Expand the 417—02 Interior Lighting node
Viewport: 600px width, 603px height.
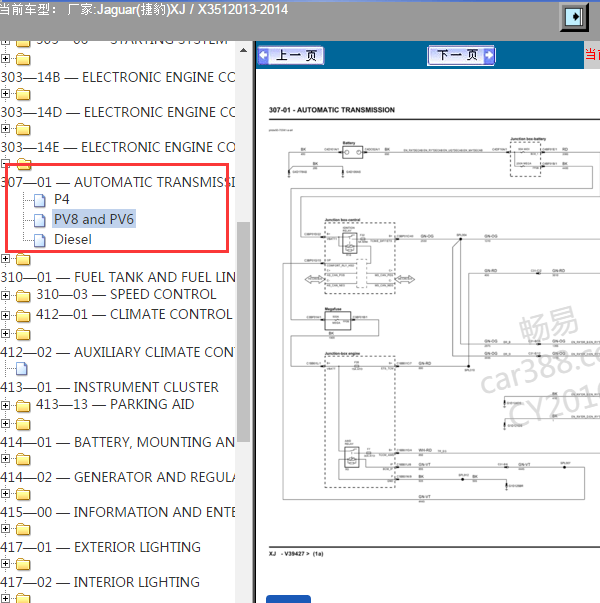coord(5,563)
